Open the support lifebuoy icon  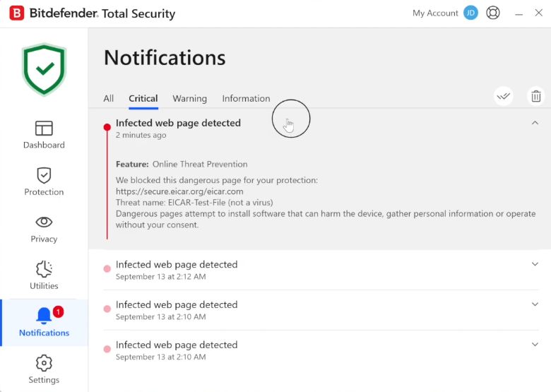(493, 13)
